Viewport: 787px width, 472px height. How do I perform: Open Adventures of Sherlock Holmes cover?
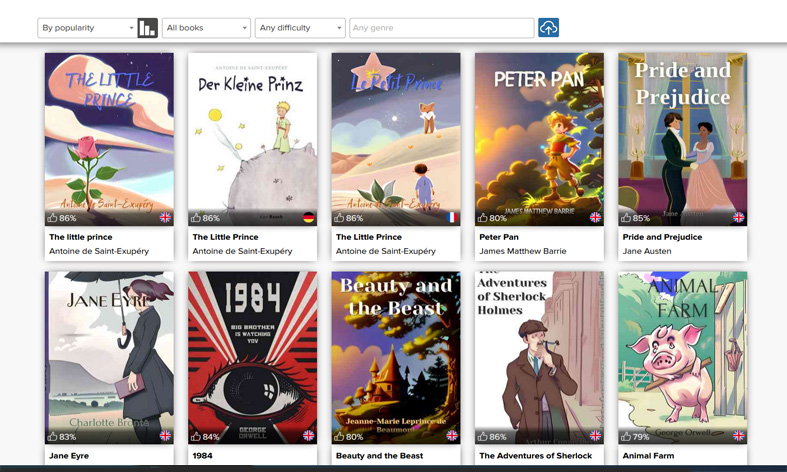point(540,358)
